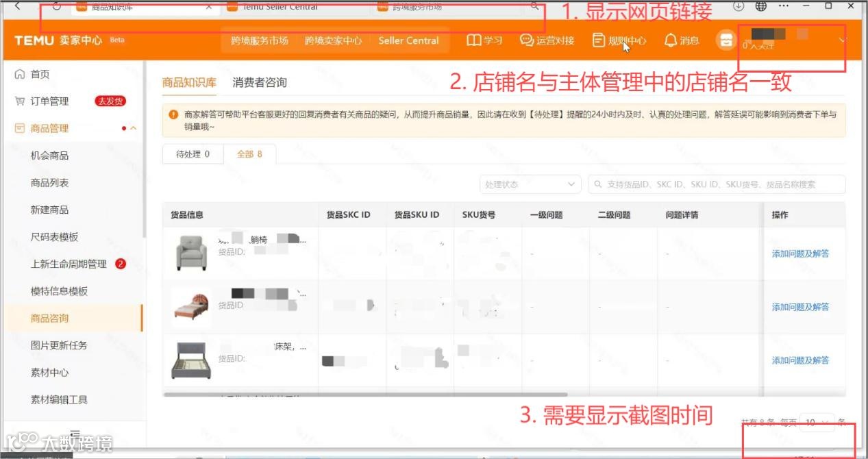Click 添加问题及解答 for the armchair row

coord(800,253)
